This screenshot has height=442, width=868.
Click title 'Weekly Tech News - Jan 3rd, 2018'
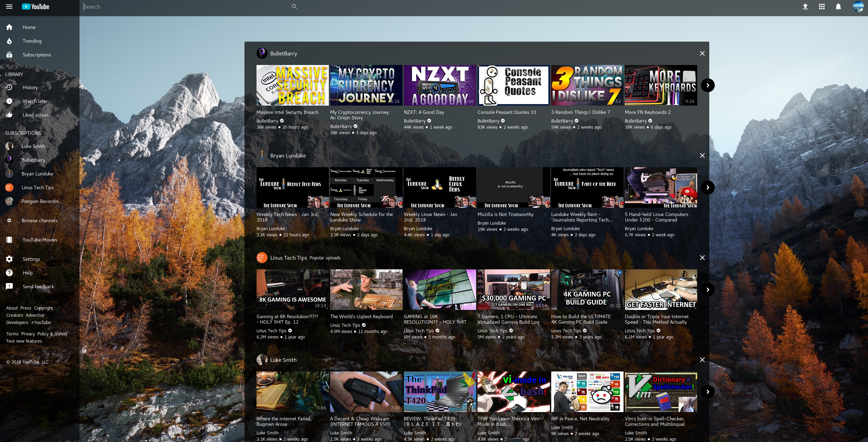(287, 217)
